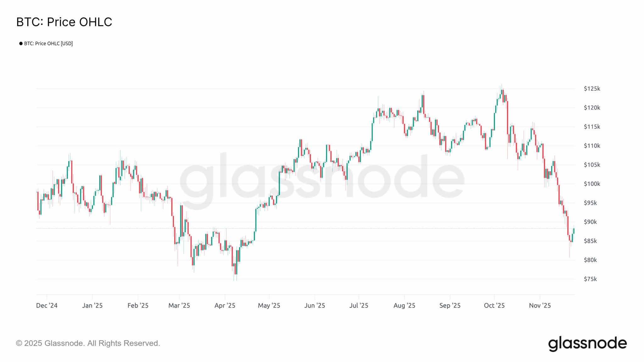Select the Aug '25 date axis label

404,305
